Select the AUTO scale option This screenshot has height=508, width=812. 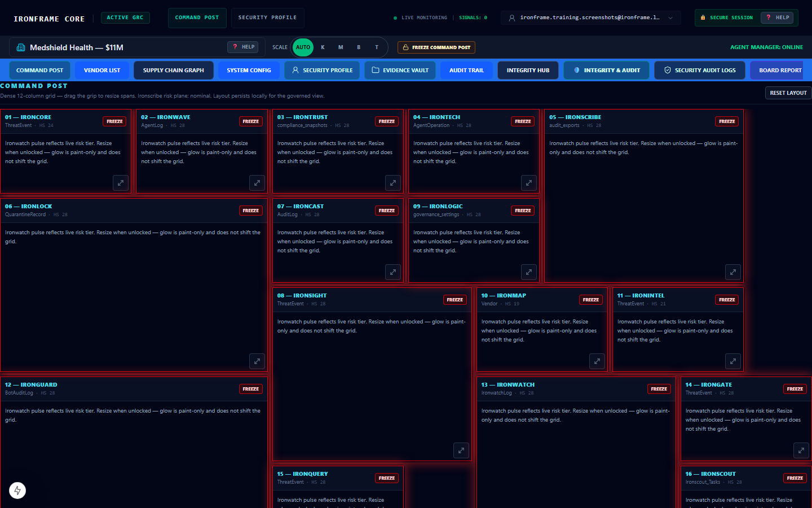tap(303, 47)
